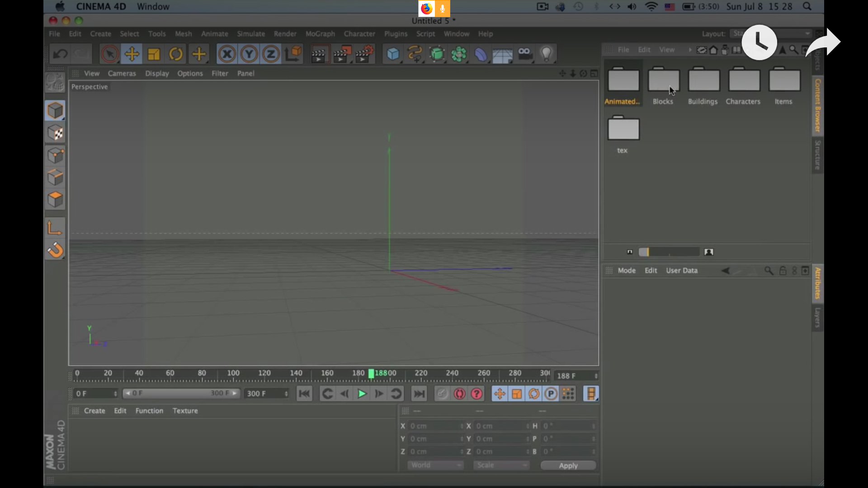
Task: Click User Data in attribute manager
Action: coord(682,271)
